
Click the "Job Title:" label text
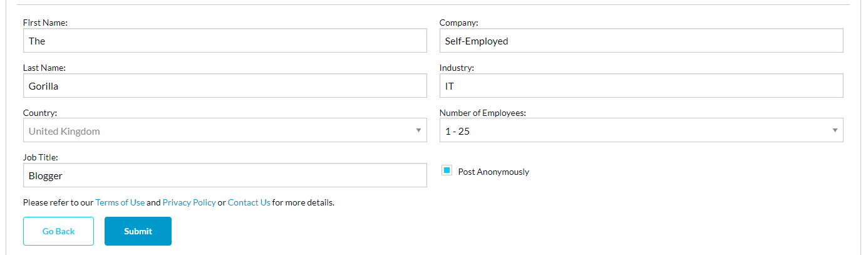[41, 157]
